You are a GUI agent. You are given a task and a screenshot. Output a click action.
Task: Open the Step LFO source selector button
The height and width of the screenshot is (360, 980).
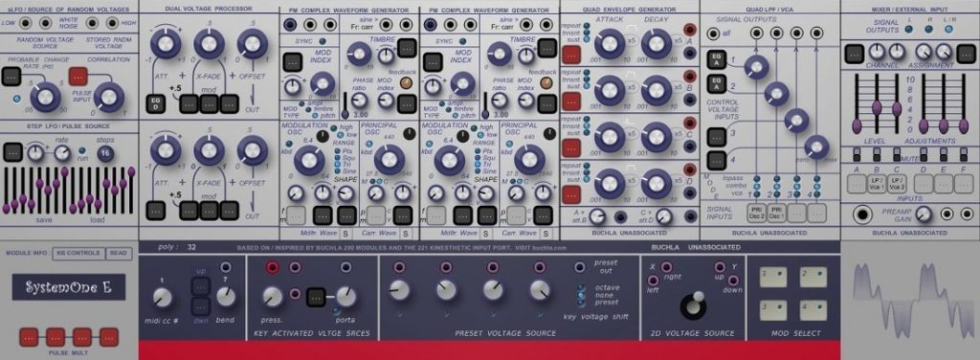(11, 152)
